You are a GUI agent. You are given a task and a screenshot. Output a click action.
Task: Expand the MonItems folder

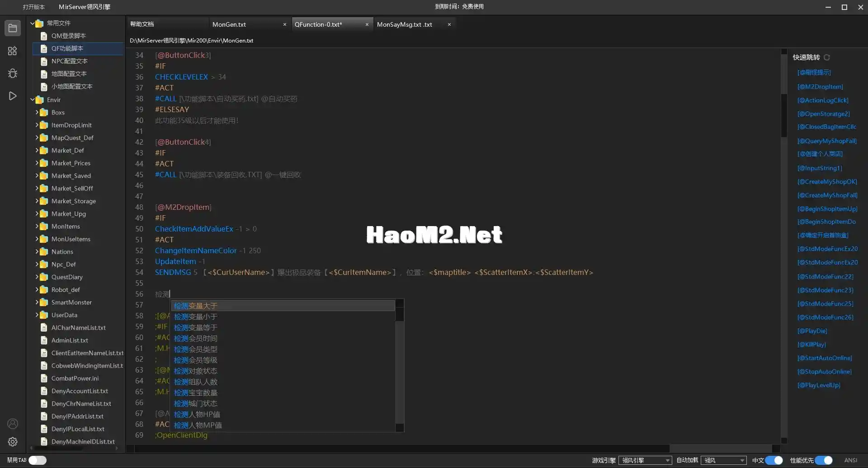(x=37, y=226)
